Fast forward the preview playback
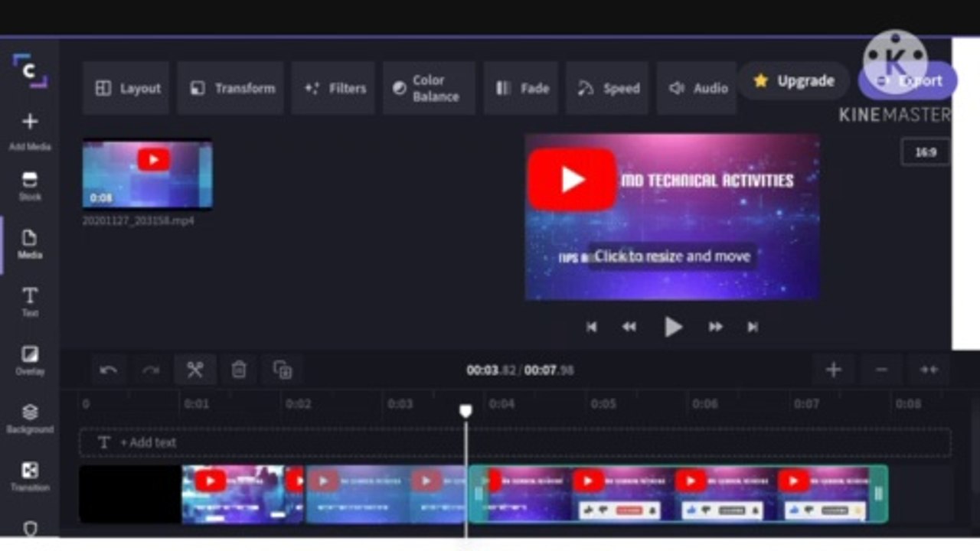The width and height of the screenshot is (980, 551). (x=715, y=327)
